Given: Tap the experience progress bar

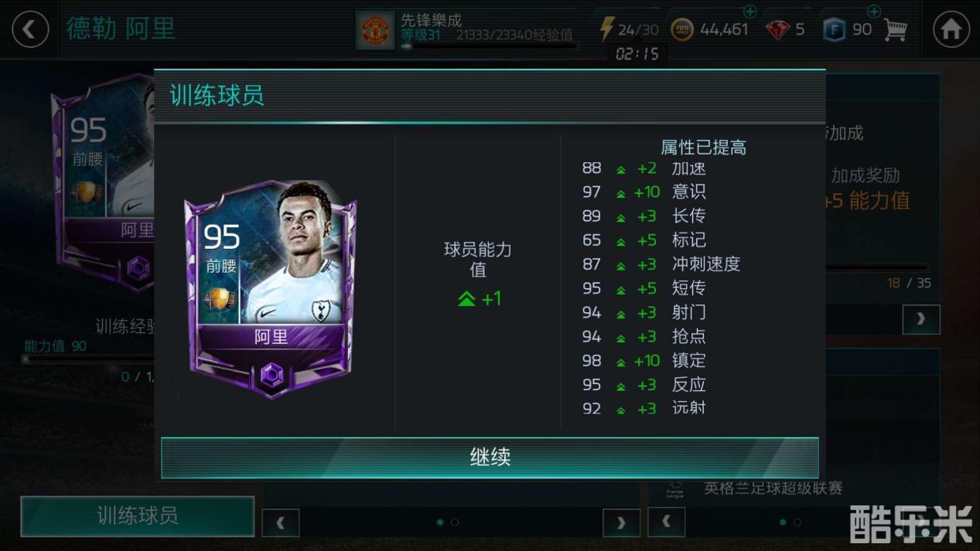Looking at the screenshot, I should 489,46.
